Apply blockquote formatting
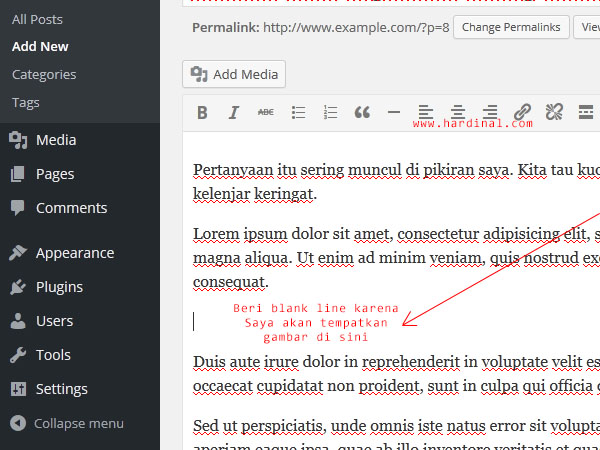The image size is (600, 450). (362, 112)
